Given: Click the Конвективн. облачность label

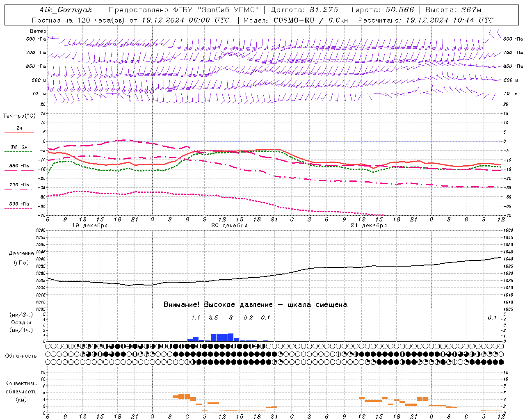Looking at the screenshot, I should (21, 388).
